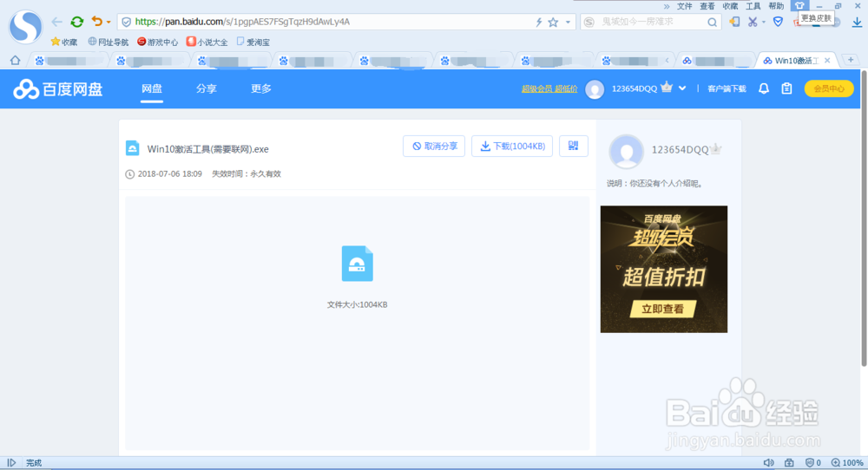The width and height of the screenshot is (868, 470).
Task: Click the security shield in the address bar
Action: coord(126,23)
